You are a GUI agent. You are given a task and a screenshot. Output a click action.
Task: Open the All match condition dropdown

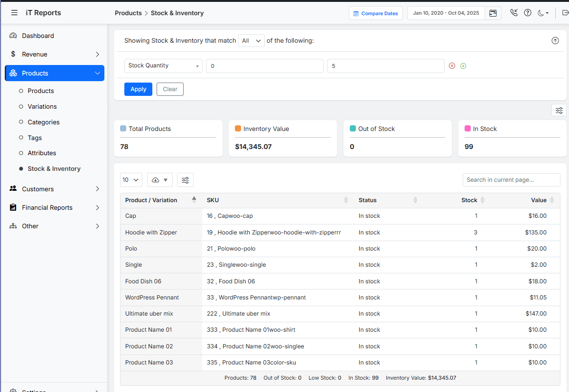(x=251, y=41)
